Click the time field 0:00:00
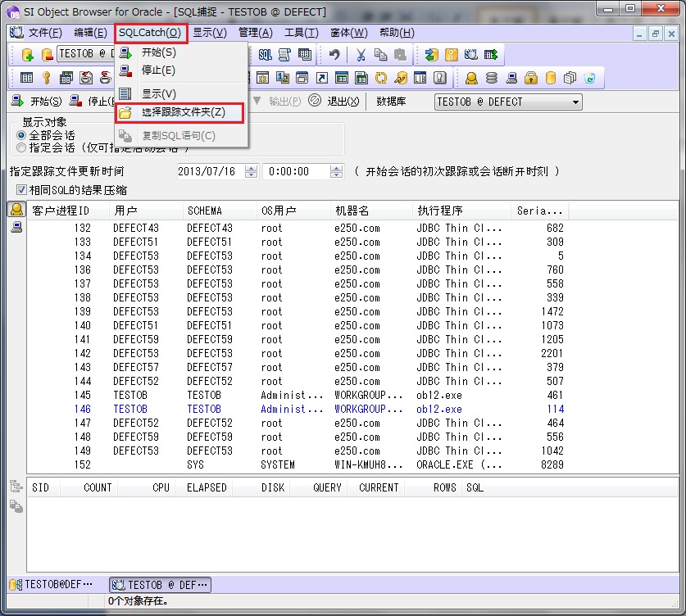The image size is (686, 616). 296,171
